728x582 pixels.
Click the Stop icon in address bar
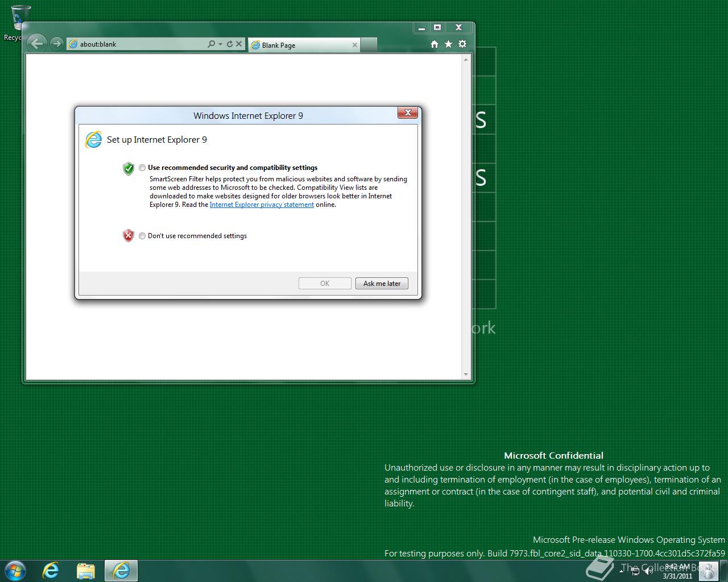[239, 44]
